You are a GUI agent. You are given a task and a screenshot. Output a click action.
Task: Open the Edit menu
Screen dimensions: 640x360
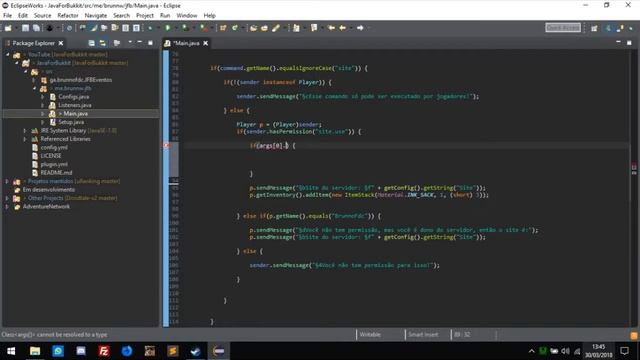tap(23, 16)
